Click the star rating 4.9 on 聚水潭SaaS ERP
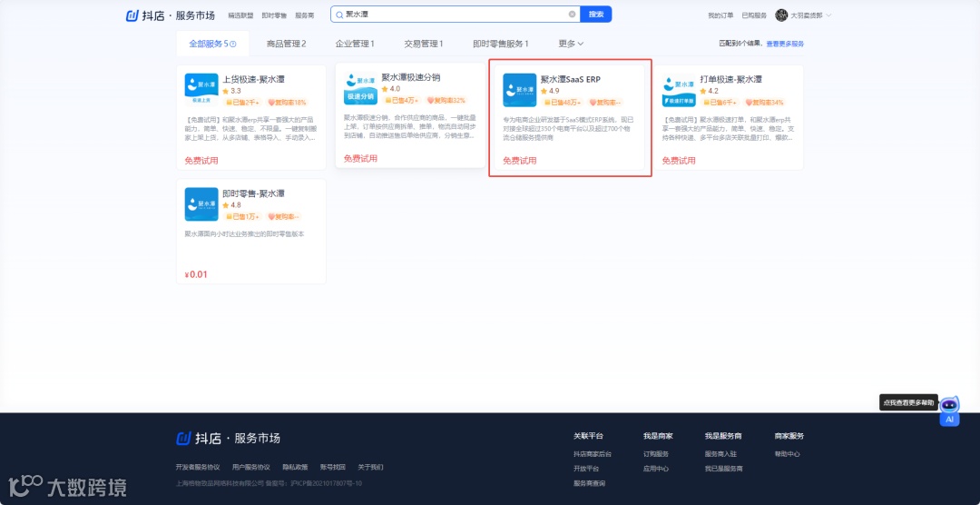 (x=550, y=91)
